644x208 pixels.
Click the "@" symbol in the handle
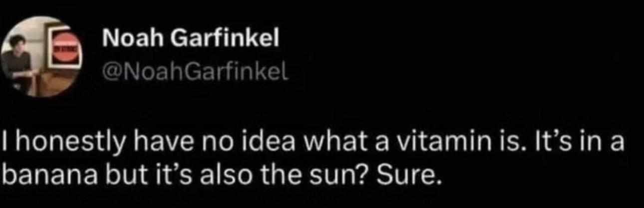[x=110, y=75]
